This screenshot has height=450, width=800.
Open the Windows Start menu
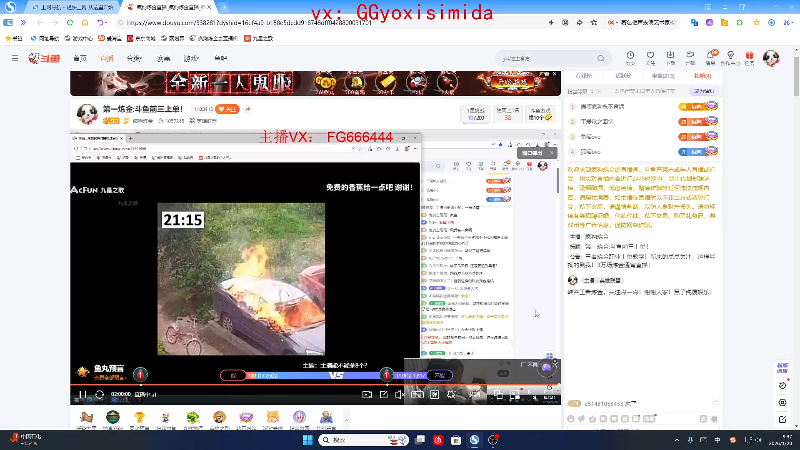307,440
